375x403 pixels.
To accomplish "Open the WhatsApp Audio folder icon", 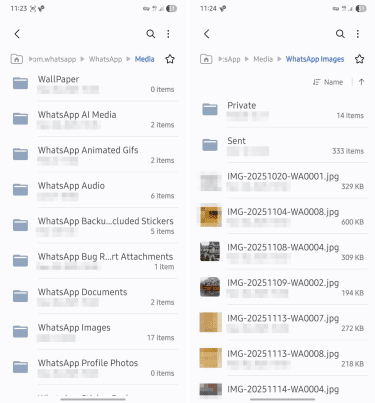I will pos(20,189).
